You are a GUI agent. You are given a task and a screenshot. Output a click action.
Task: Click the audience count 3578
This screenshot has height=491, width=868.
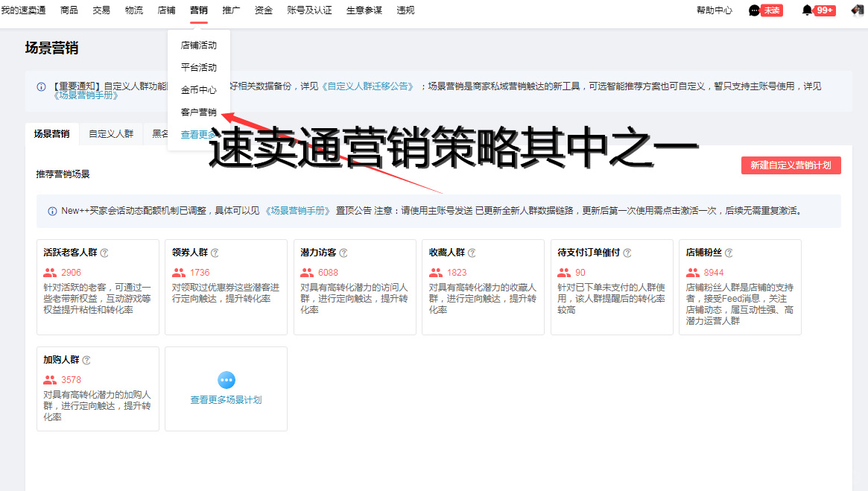point(71,380)
